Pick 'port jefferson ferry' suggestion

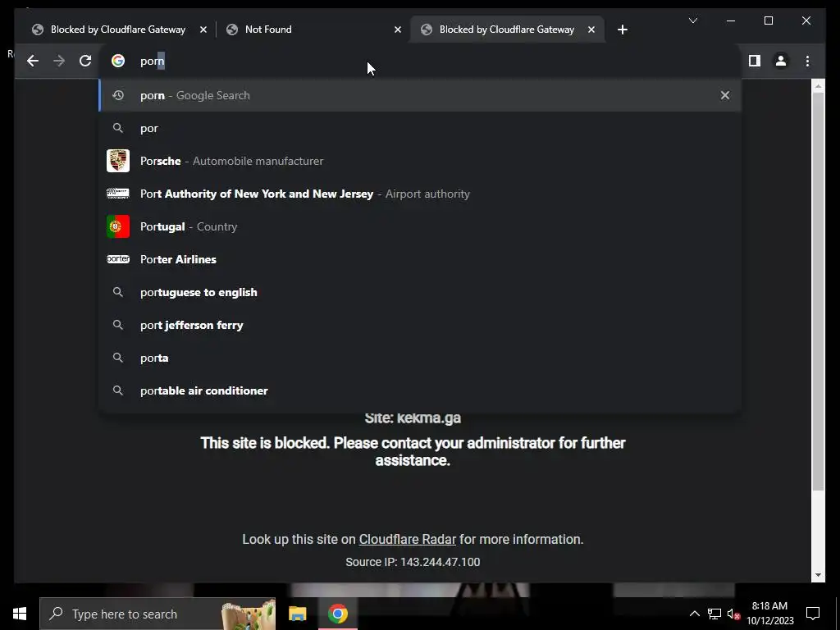coord(420,325)
